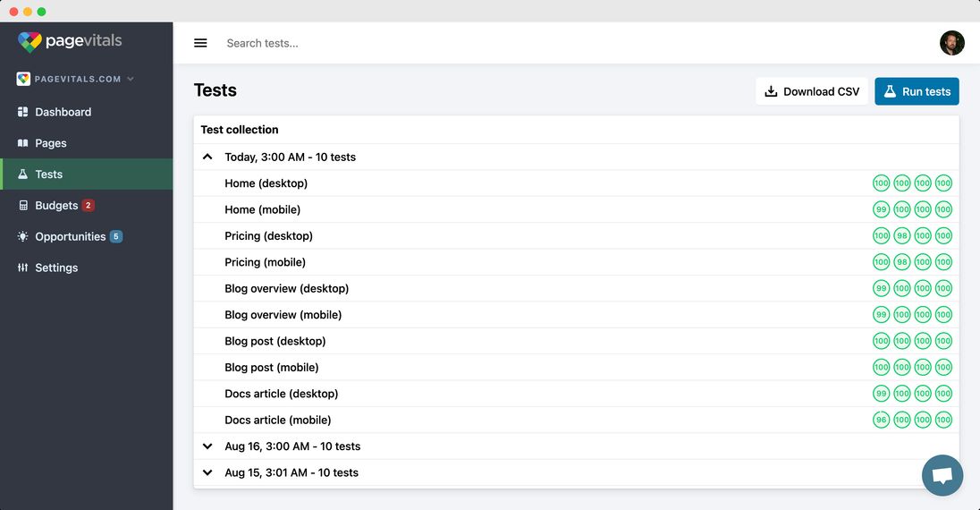The image size is (980, 510).
Task: Click the Dashboard grid icon
Action: (23, 112)
